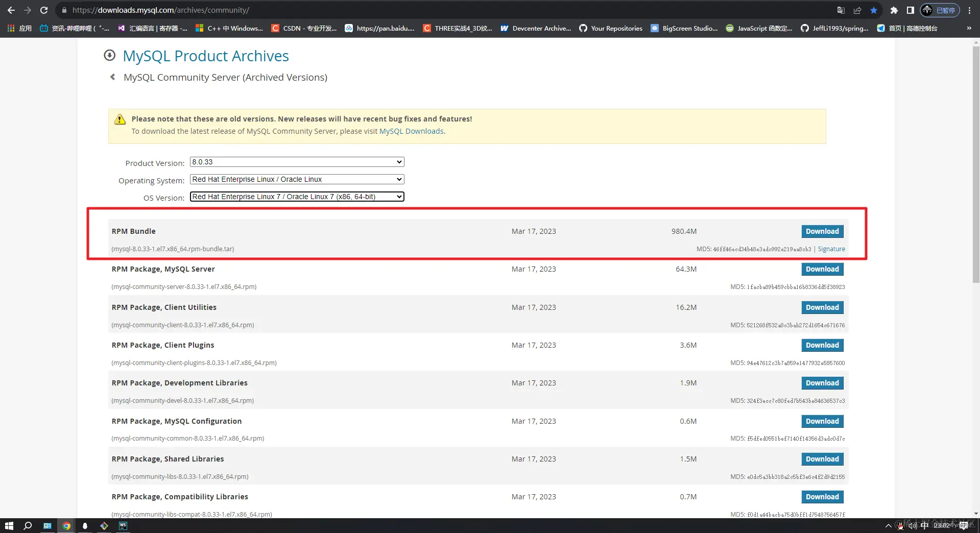Open the Product Version dropdown
Image resolution: width=980 pixels, height=533 pixels.
pyautogui.click(x=296, y=162)
